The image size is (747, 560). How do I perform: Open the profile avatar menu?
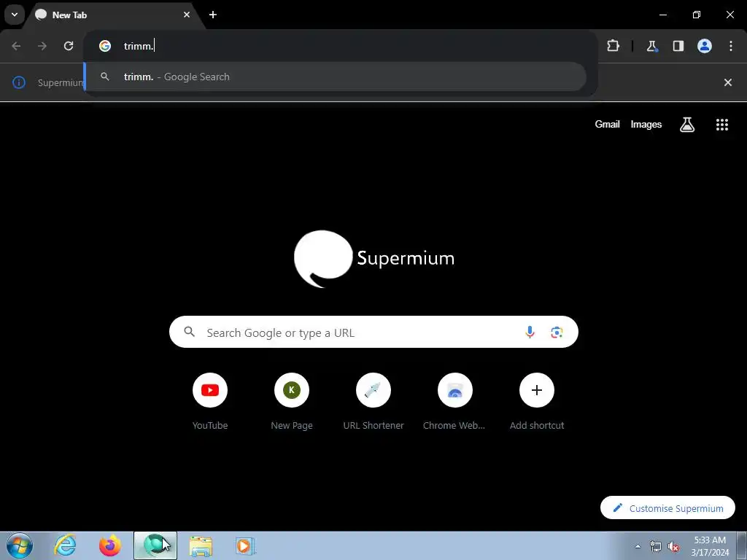point(705,46)
